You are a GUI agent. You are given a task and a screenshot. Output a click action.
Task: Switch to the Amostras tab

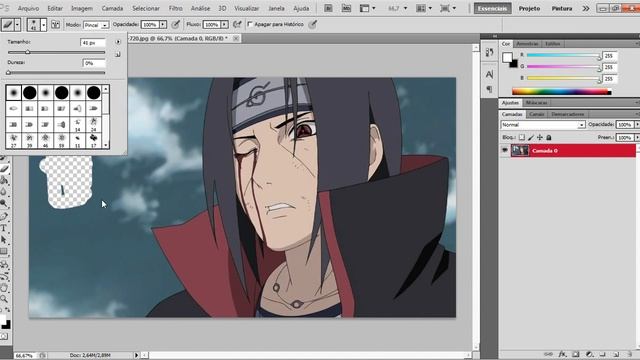pyautogui.click(x=527, y=44)
